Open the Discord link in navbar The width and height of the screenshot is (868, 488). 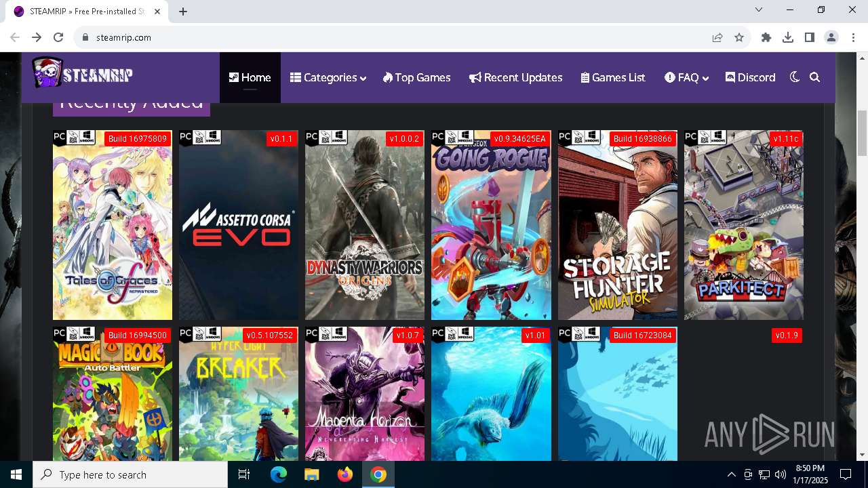(x=750, y=77)
